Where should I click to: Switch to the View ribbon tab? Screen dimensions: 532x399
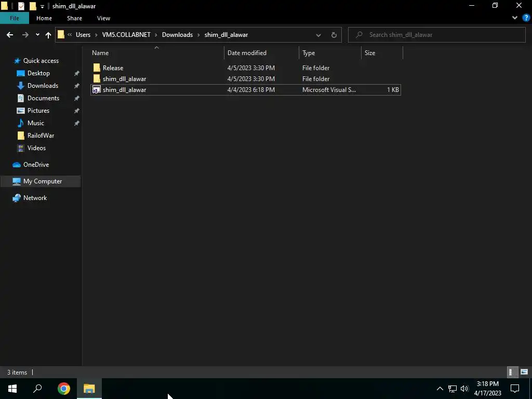pos(103,18)
